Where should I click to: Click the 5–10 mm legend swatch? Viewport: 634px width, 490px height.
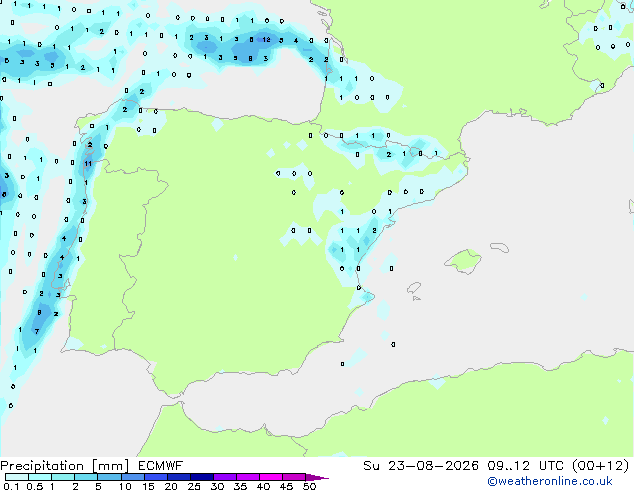[x=109, y=477]
